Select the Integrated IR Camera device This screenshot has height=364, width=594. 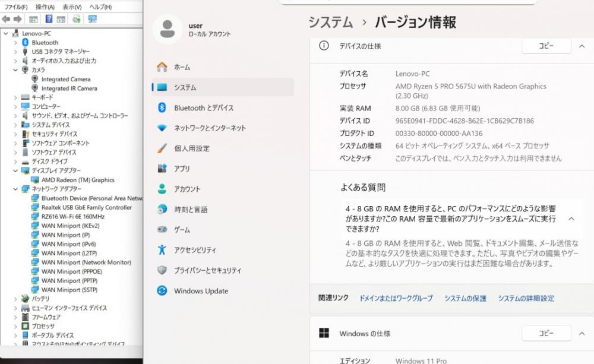click(69, 88)
